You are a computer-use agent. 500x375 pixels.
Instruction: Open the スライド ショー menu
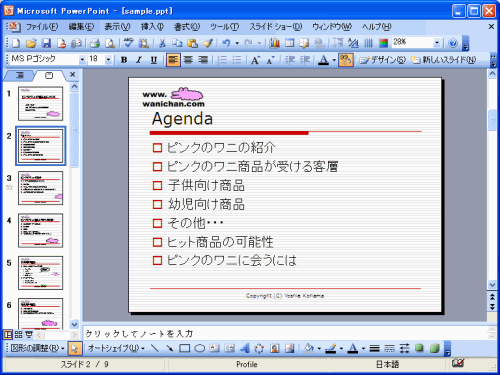coord(275,27)
